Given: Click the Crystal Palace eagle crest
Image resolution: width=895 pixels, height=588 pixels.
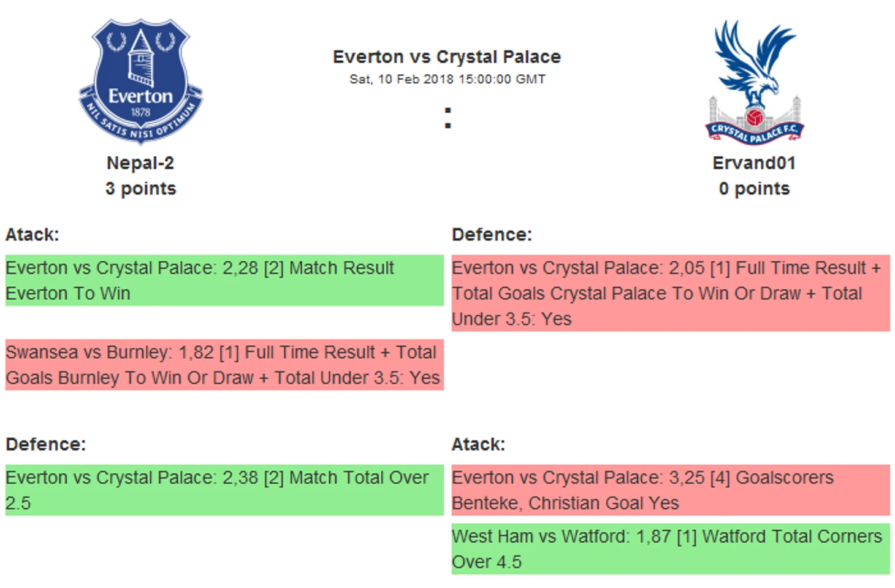Looking at the screenshot, I should click(x=754, y=82).
